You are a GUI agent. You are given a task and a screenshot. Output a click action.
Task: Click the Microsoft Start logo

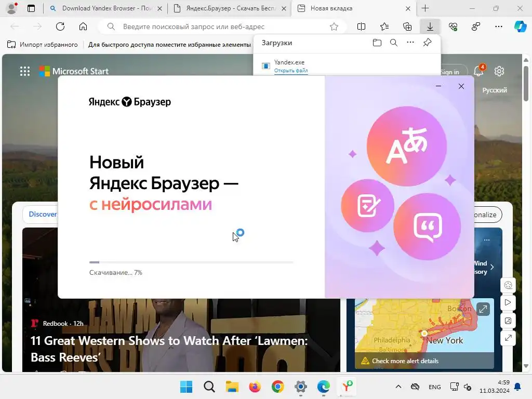tap(74, 71)
